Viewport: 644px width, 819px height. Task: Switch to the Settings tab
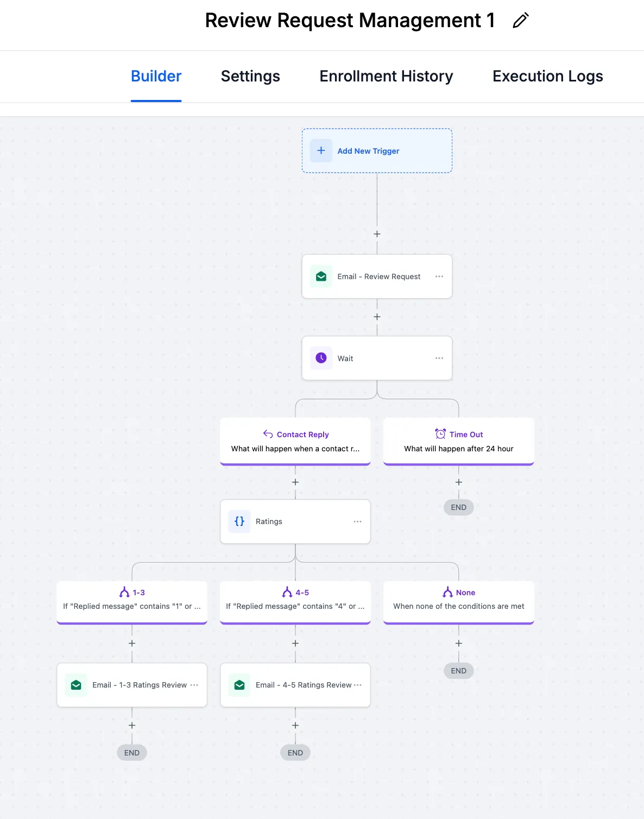(x=250, y=77)
